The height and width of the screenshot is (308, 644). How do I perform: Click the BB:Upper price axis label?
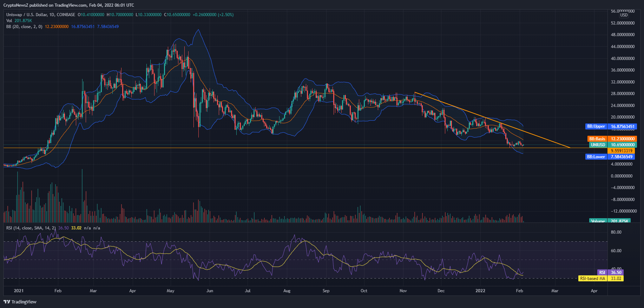pyautogui.click(x=596, y=127)
